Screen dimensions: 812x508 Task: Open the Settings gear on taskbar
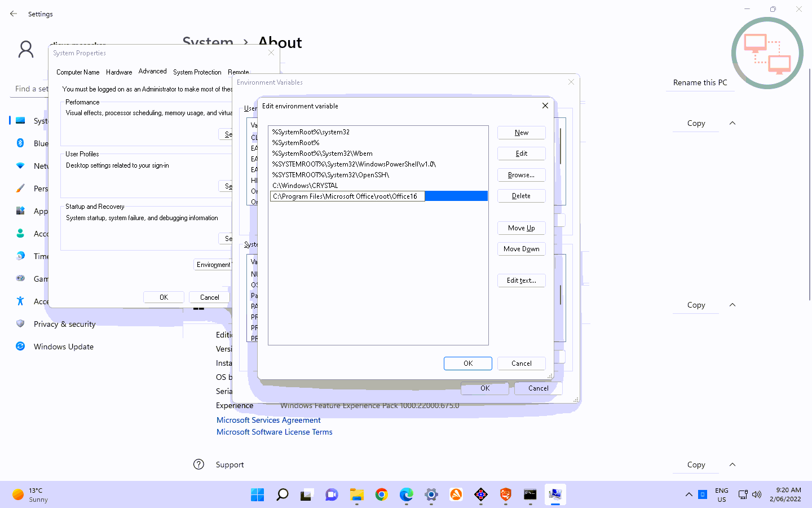(431, 495)
